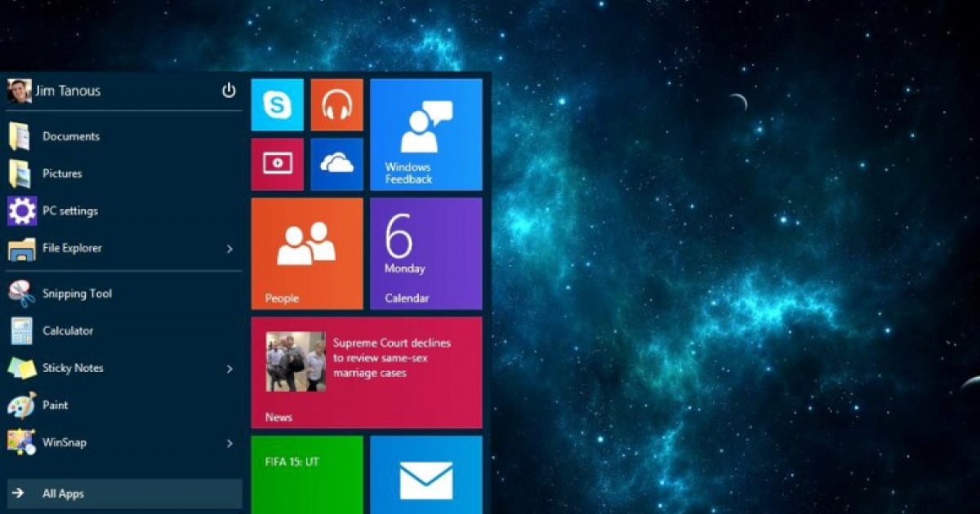This screenshot has height=514, width=980.
Task: Expand the File Explorer submenu arrow
Action: (x=229, y=249)
